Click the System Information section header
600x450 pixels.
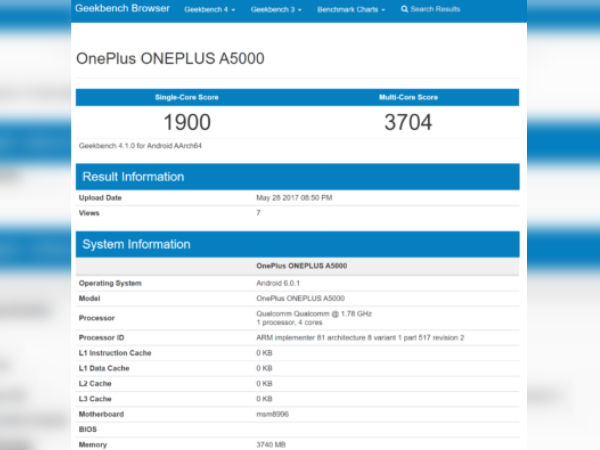pyautogui.click(x=298, y=244)
